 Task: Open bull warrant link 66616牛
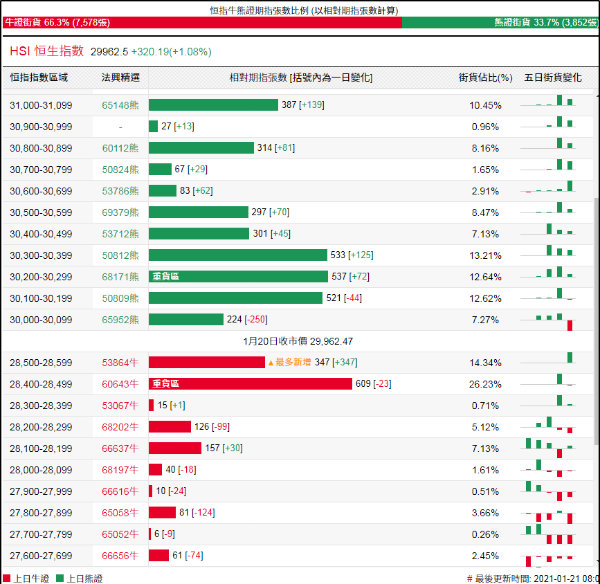pyautogui.click(x=120, y=491)
